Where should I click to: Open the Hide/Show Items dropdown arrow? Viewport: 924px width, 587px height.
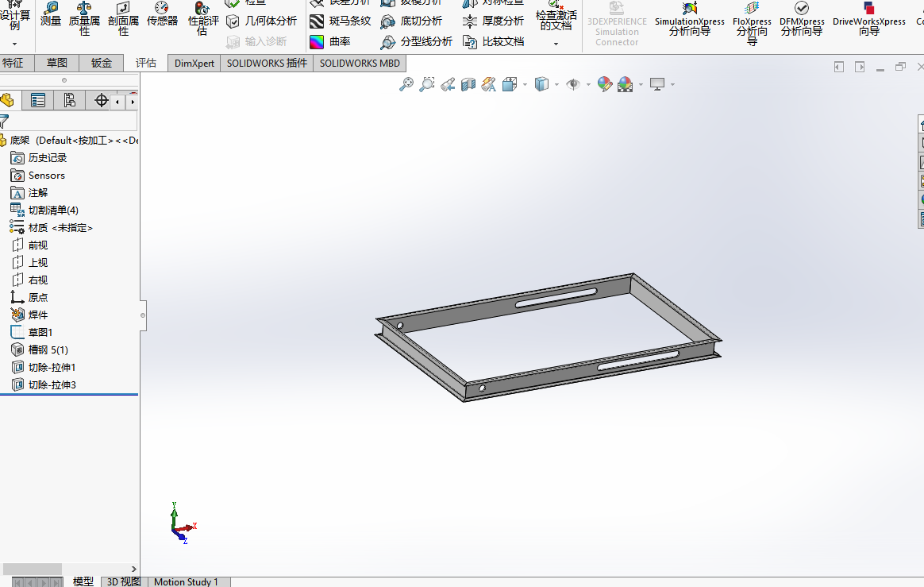point(588,84)
